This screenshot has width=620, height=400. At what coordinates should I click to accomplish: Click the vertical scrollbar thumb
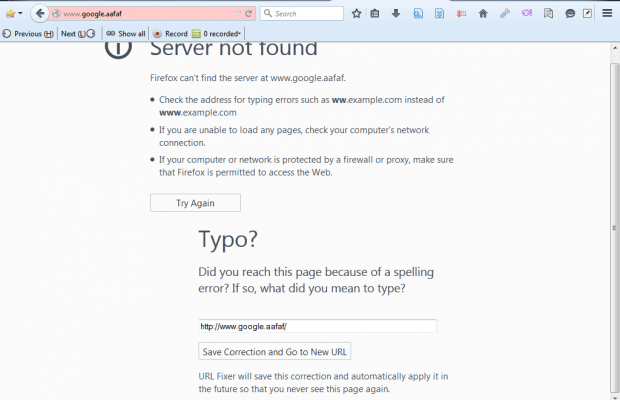pos(615,227)
